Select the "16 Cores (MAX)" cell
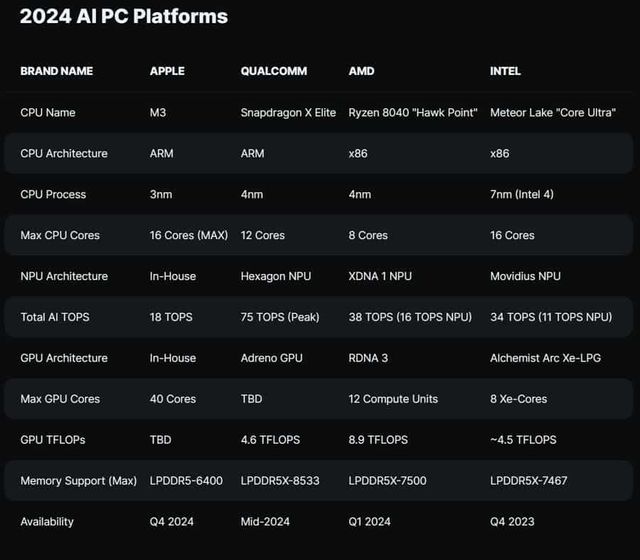640x560 pixels. point(189,236)
